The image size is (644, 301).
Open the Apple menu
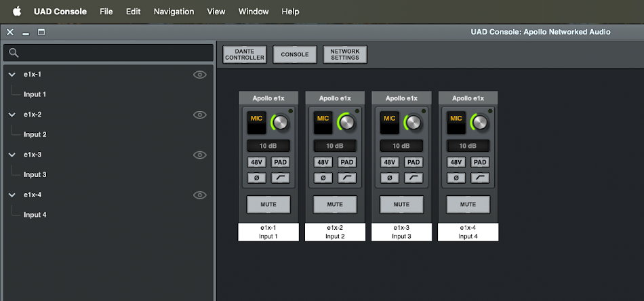tap(17, 12)
